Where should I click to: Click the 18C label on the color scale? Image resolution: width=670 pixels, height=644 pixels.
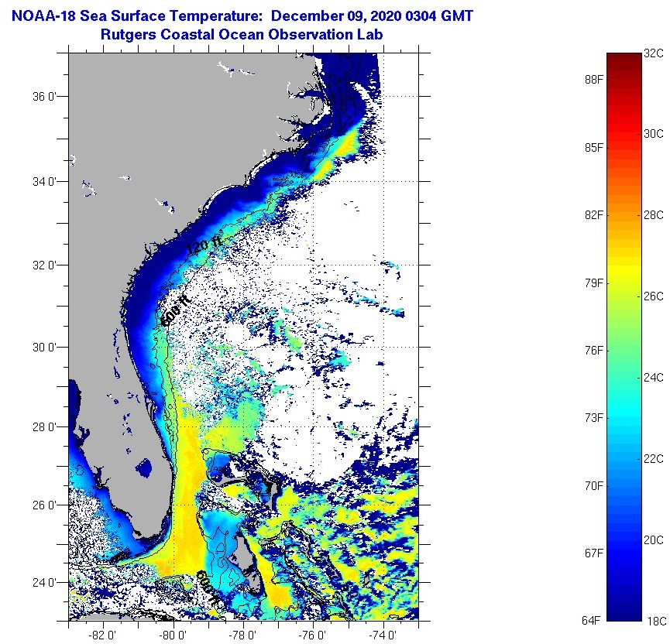pyautogui.click(x=656, y=621)
